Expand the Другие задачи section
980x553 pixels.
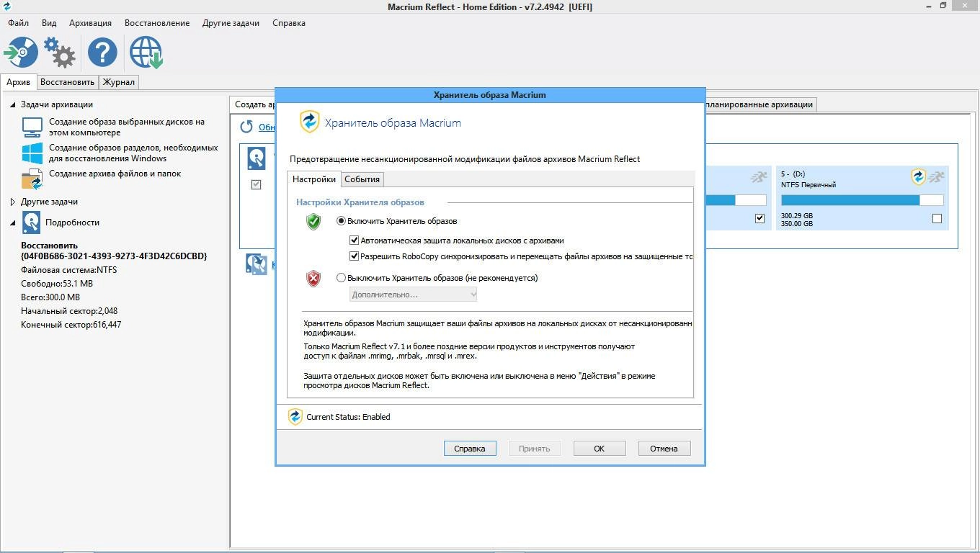tap(12, 202)
